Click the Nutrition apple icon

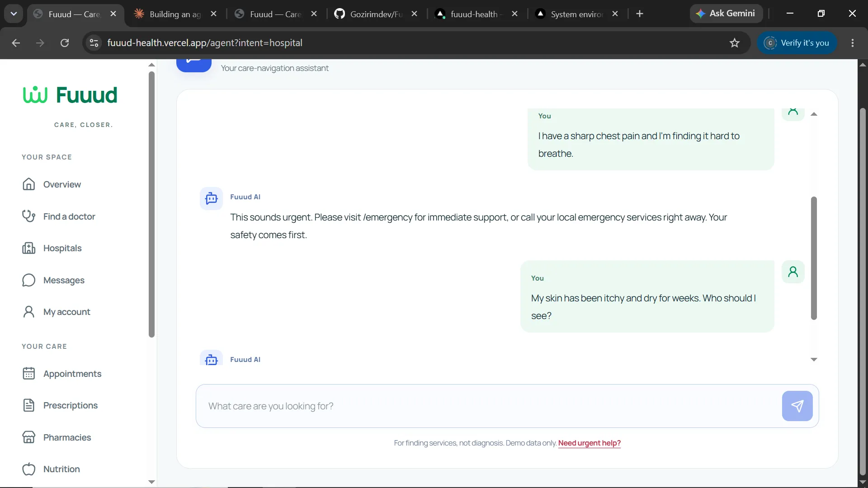[28, 469]
